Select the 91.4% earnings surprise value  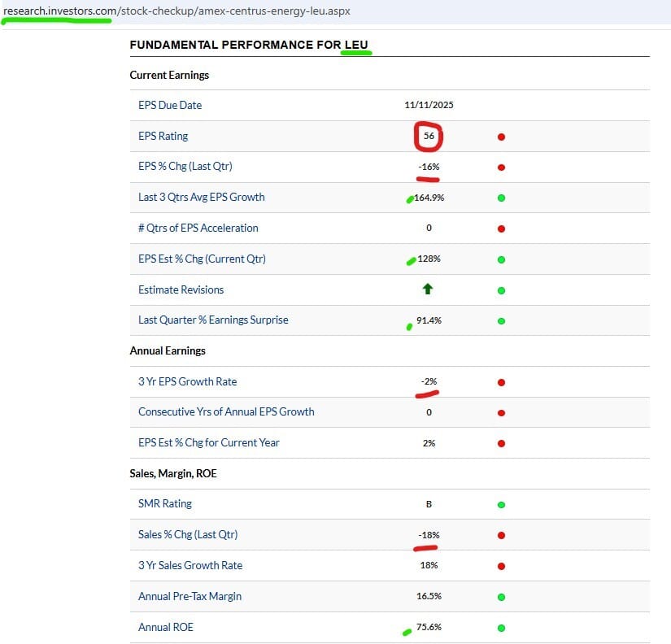[429, 320]
